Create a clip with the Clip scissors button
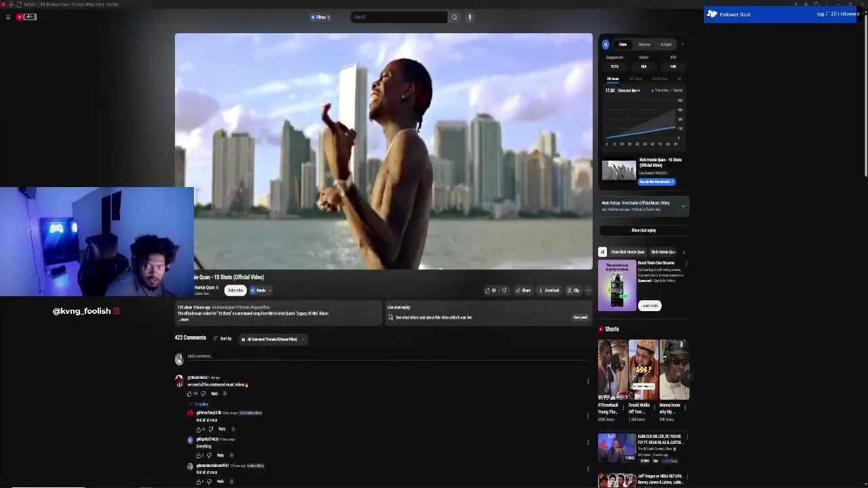Image resolution: width=868 pixels, height=488 pixels. point(574,290)
